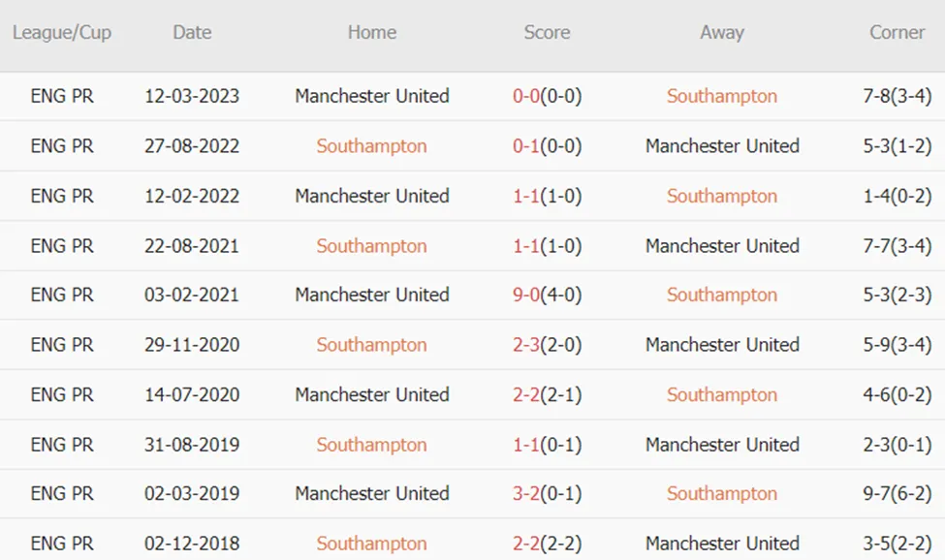
Task: Select Southampton home team on 27-08-2022
Action: tap(372, 146)
